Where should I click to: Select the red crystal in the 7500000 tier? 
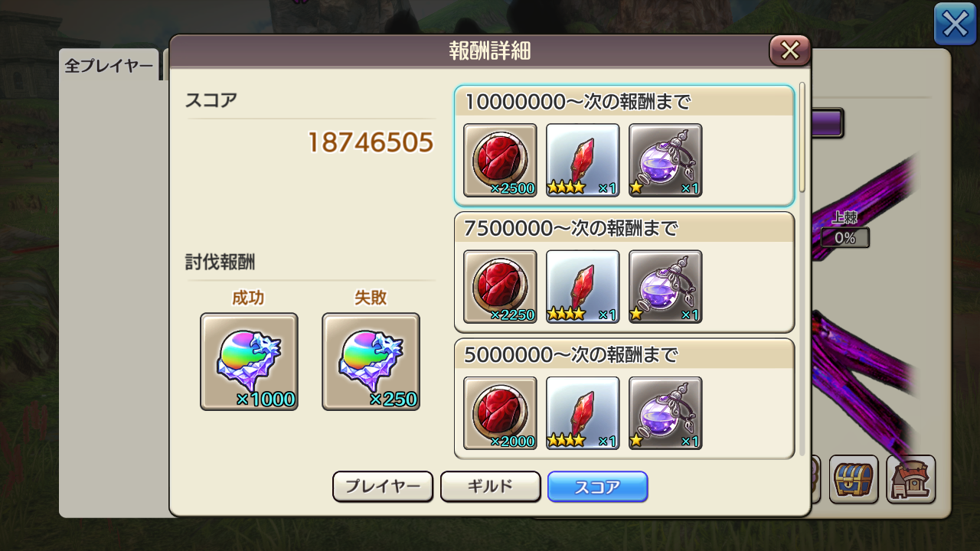[x=583, y=286]
